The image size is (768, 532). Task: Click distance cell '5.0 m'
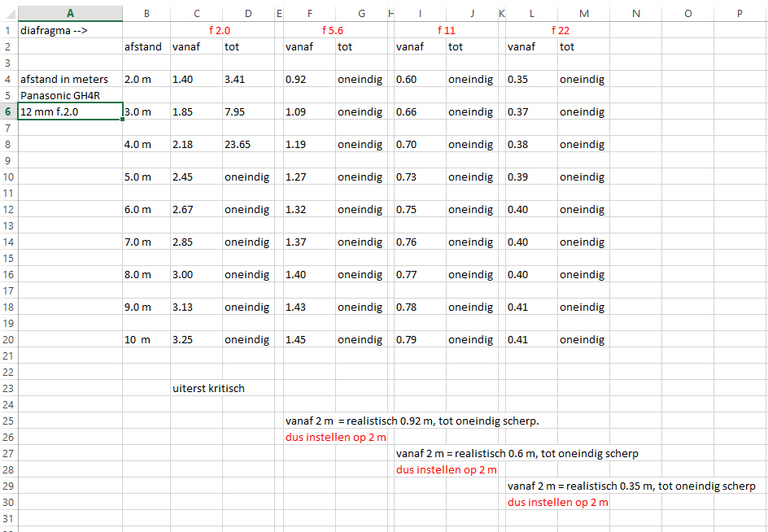[146, 177]
